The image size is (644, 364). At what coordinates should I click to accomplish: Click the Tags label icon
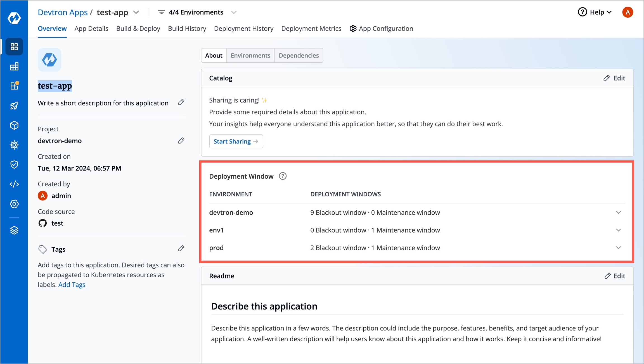tap(42, 249)
